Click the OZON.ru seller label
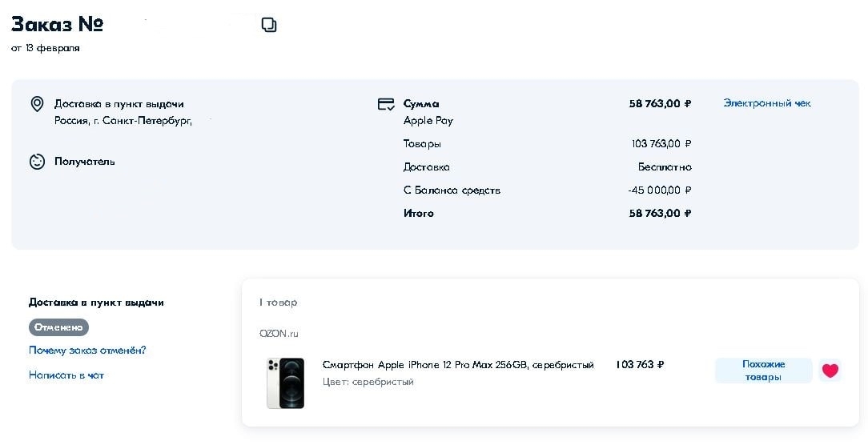The height and width of the screenshot is (445, 868). point(279,334)
